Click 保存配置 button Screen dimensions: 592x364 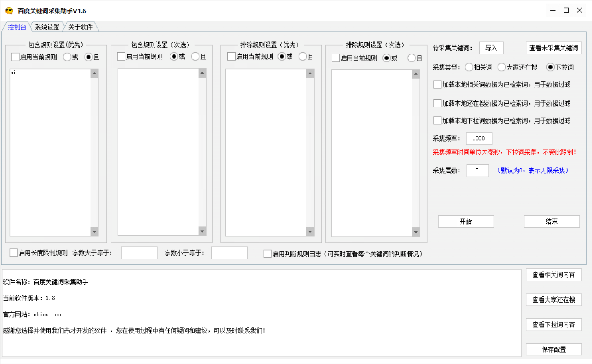tap(554, 349)
